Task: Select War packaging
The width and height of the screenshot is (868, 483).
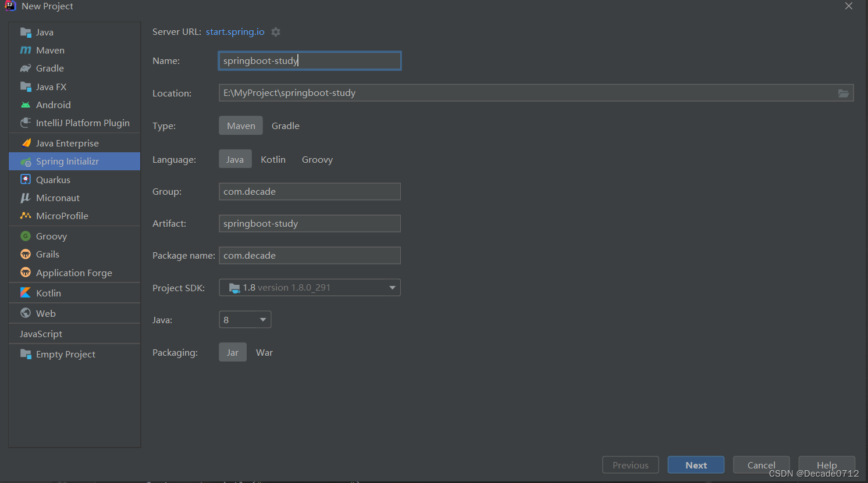Action: pyautogui.click(x=265, y=352)
